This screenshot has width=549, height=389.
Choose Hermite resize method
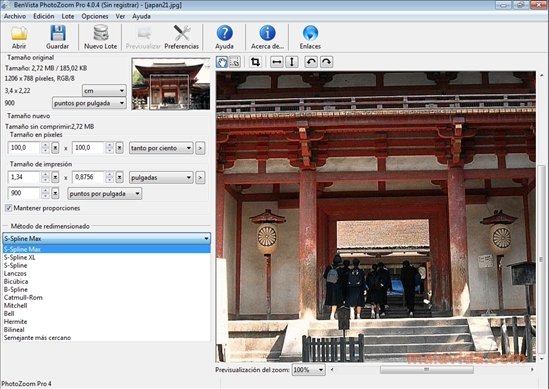click(x=106, y=322)
